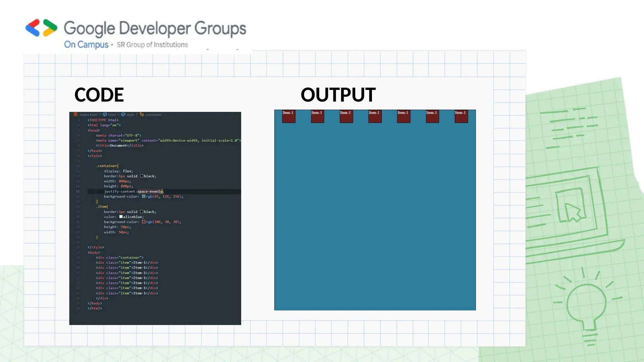Click the cursor arrow sketch on laptop drawing
This screenshot has height=362, width=644.
[x=572, y=211]
